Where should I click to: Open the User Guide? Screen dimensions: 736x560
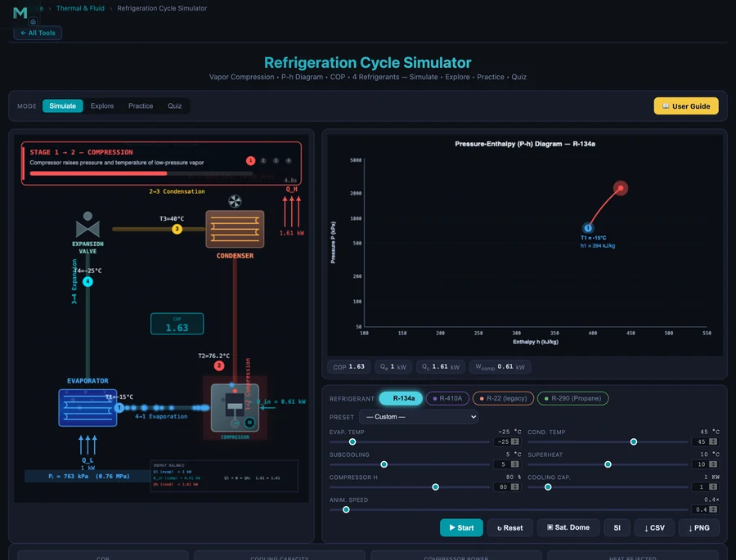pyautogui.click(x=686, y=106)
